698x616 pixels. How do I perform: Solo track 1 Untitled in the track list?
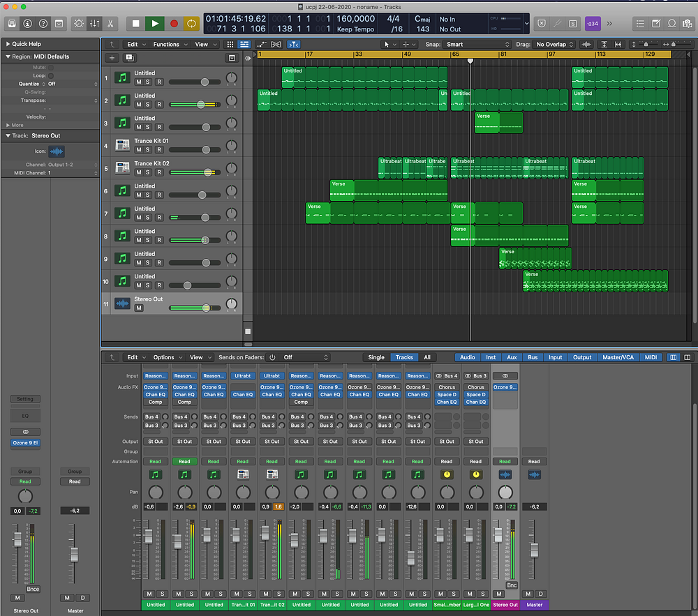pyautogui.click(x=148, y=82)
